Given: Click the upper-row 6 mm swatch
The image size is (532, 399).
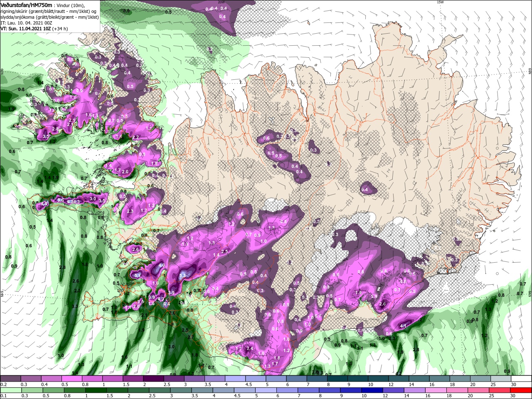Looking at the screenshot, I should click(297, 379).
